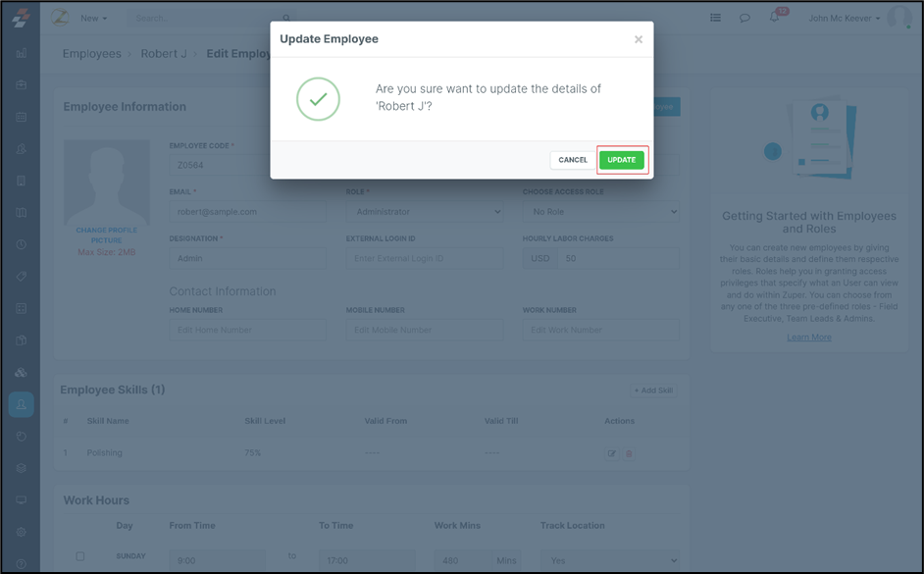The width and height of the screenshot is (924, 574).
Task: Open the list view icon in top bar
Action: tap(715, 18)
